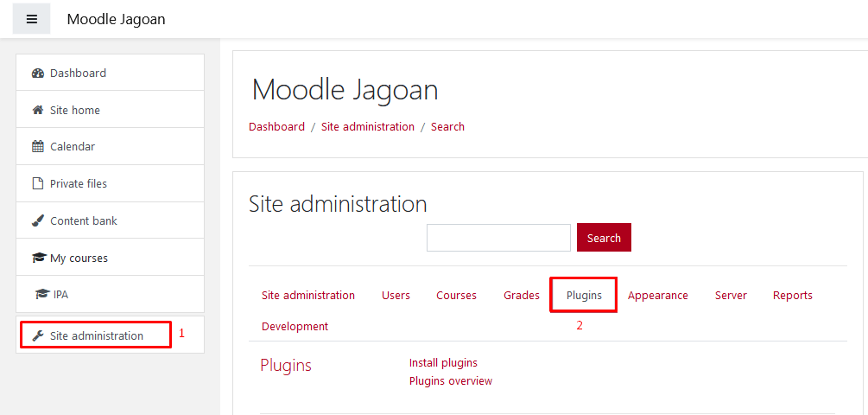868x415 pixels.
Task: Select the Development tab
Action: [295, 326]
